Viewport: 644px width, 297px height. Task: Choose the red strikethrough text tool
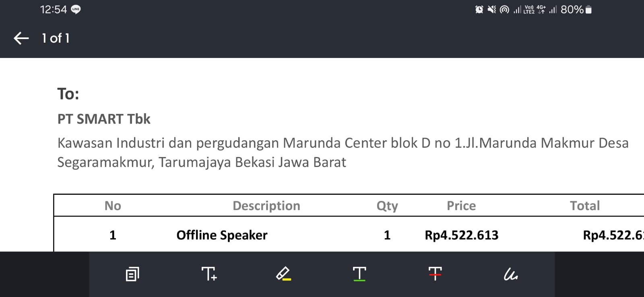(435, 274)
